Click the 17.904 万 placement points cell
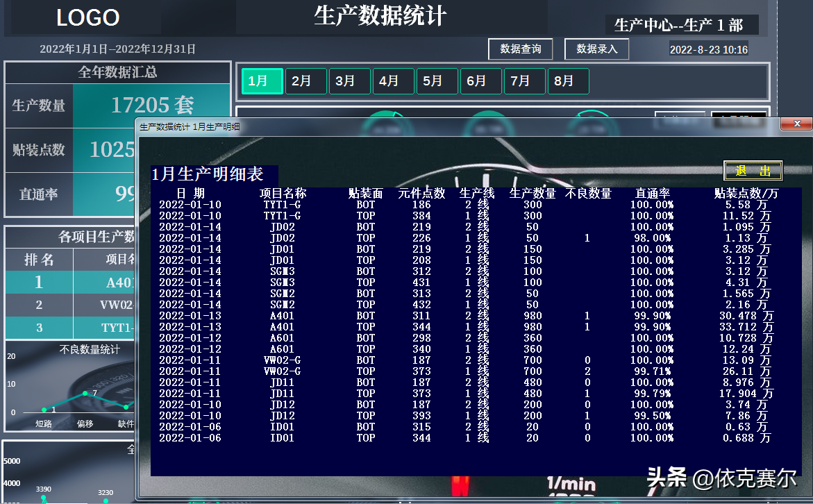813x504 pixels. click(x=746, y=394)
